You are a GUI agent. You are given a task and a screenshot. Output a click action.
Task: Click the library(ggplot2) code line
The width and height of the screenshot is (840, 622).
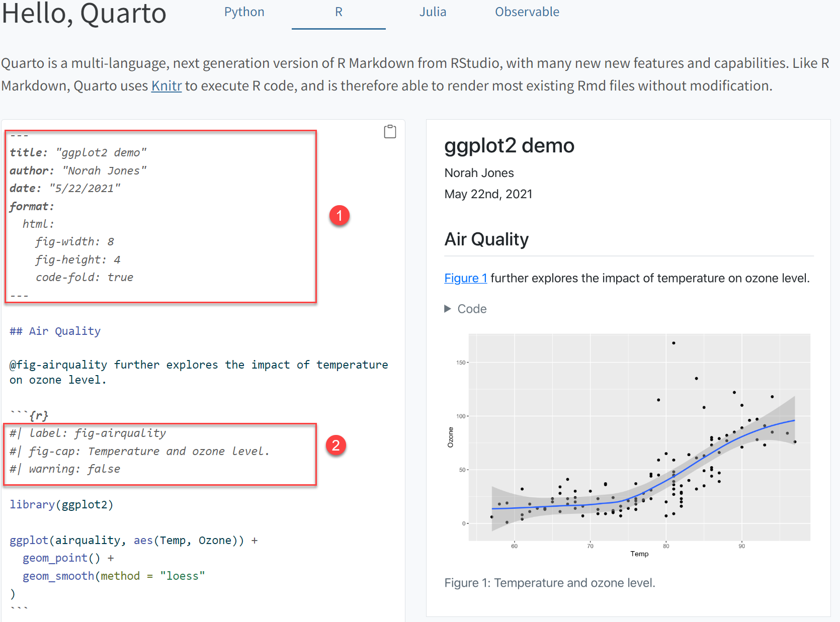click(x=61, y=504)
